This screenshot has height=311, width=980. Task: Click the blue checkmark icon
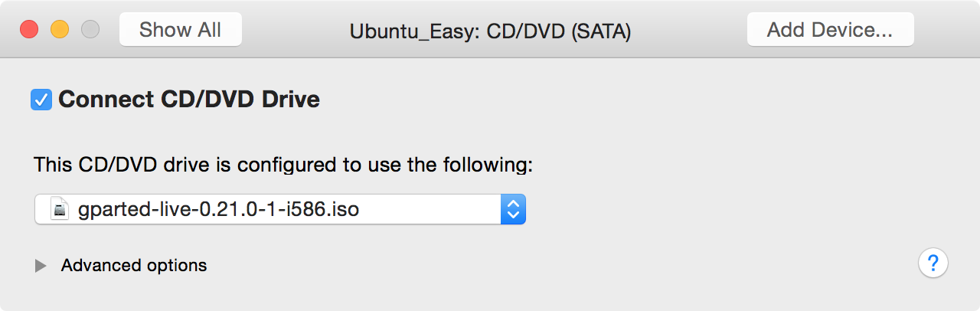(x=41, y=100)
